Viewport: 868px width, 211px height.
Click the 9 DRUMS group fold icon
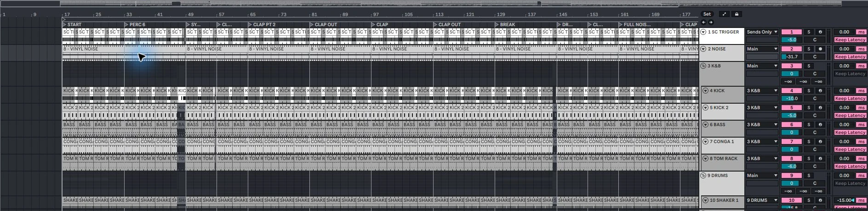[703, 176]
